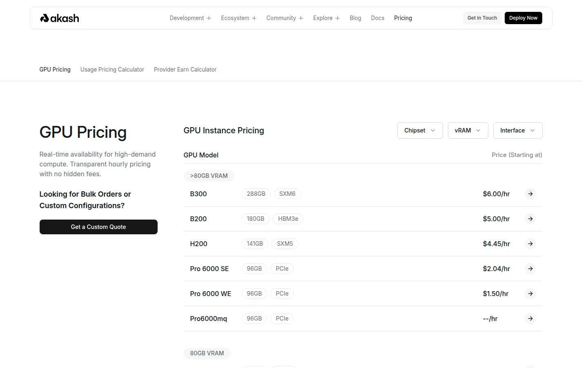Viewport: 588px width, 368px height.
Task: Click the 80GB VRAM group label
Action: point(207,353)
